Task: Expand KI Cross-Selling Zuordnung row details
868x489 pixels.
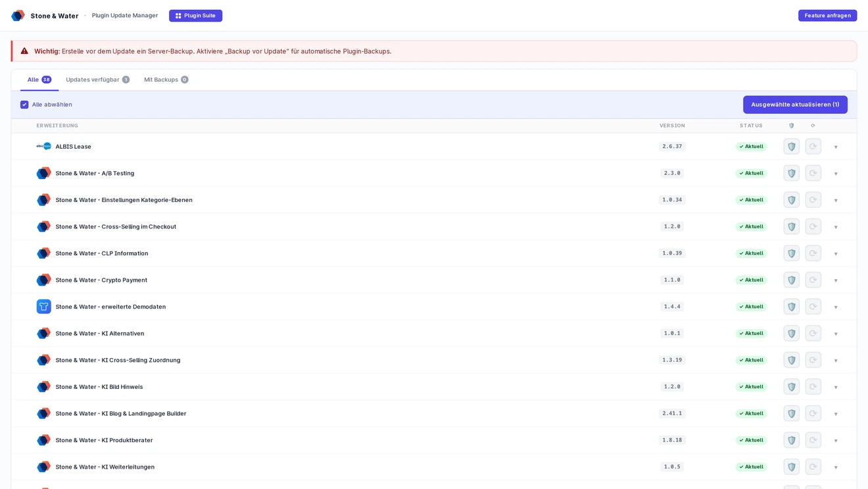Action: 836,361
